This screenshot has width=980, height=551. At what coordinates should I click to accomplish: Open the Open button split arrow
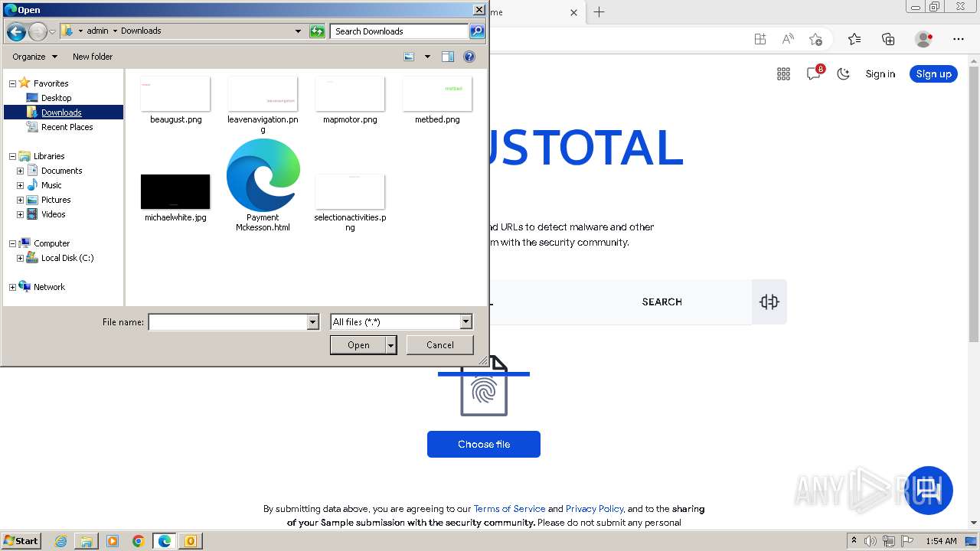pos(391,345)
